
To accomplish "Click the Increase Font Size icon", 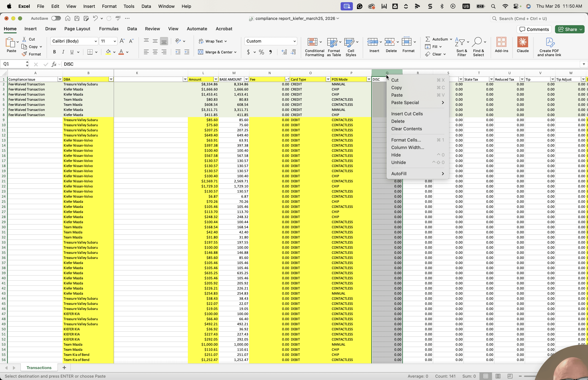I will click(122, 41).
